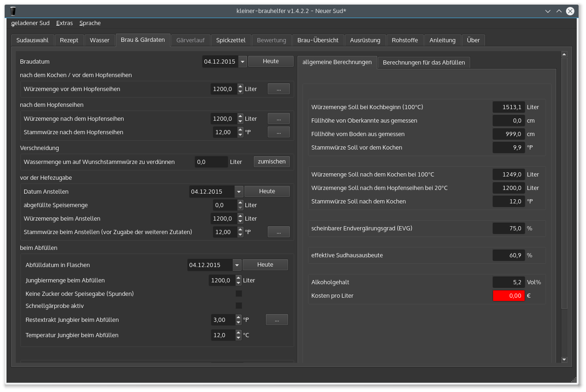
Task: Click ellipsis button next to Stammwürze beim Anstellen
Action: [278, 232]
